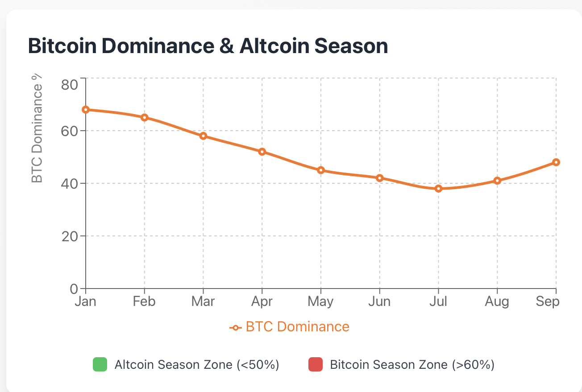The image size is (582, 392).
Task: Click the Jul label on x-axis
Action: [438, 302]
